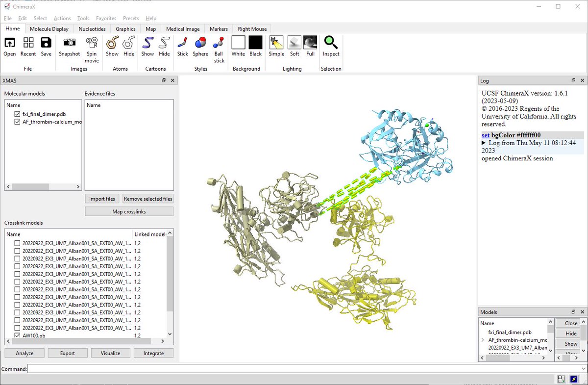Click the Analyze button
588x385 pixels.
24,353
